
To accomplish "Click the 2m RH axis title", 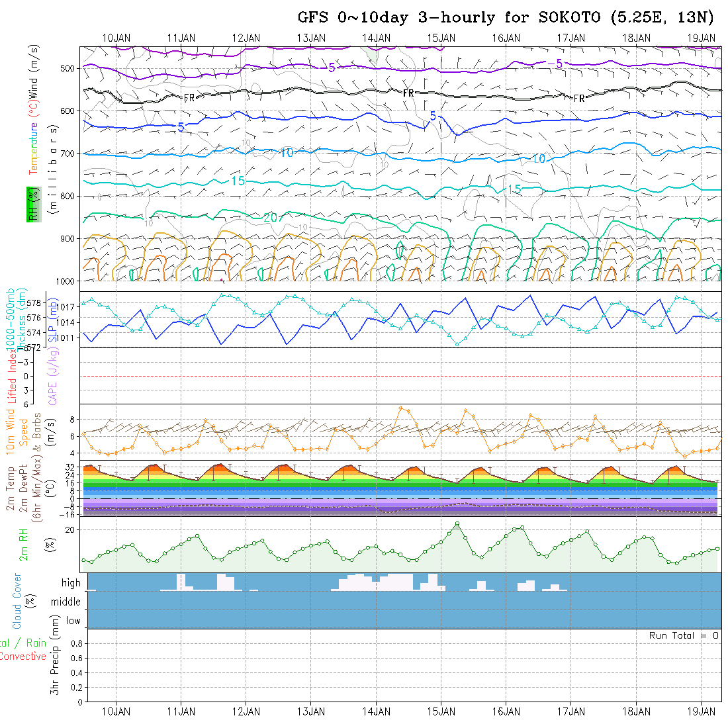I will [23, 545].
